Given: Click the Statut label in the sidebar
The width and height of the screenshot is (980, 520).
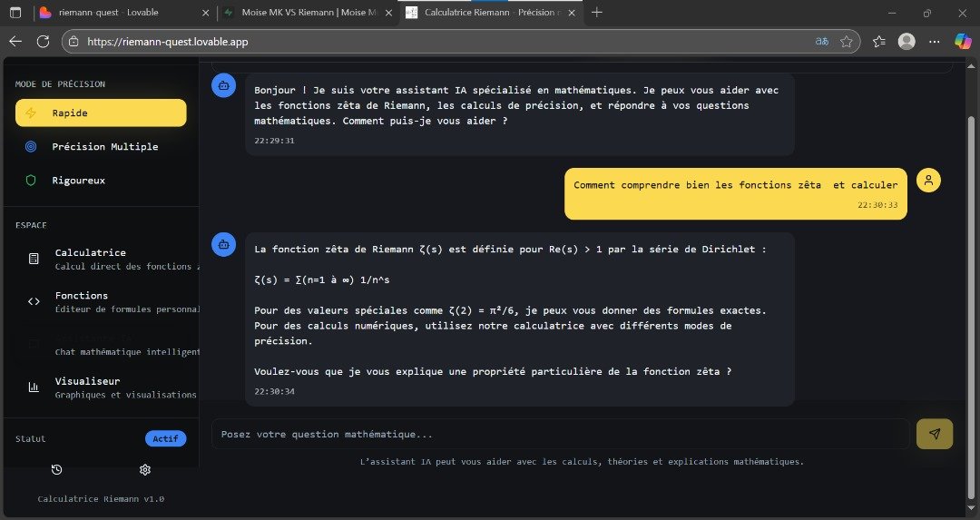Looking at the screenshot, I should [31, 438].
